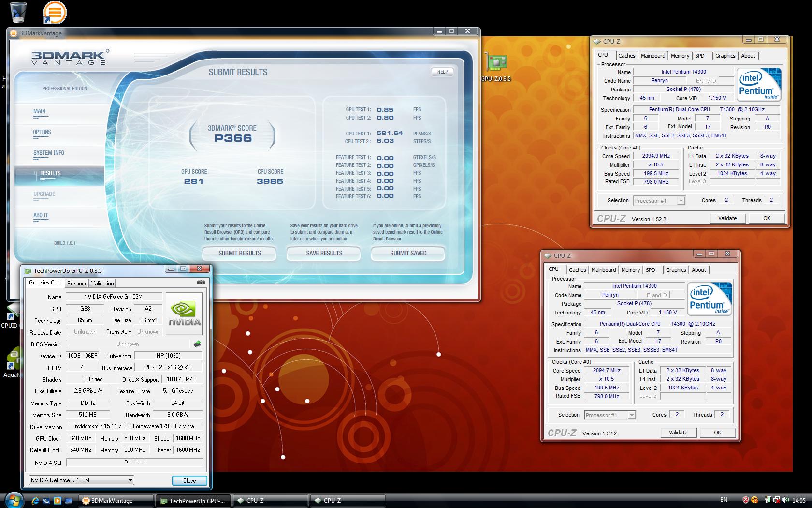
Task: Click the red security alert tray icon
Action: [745, 500]
